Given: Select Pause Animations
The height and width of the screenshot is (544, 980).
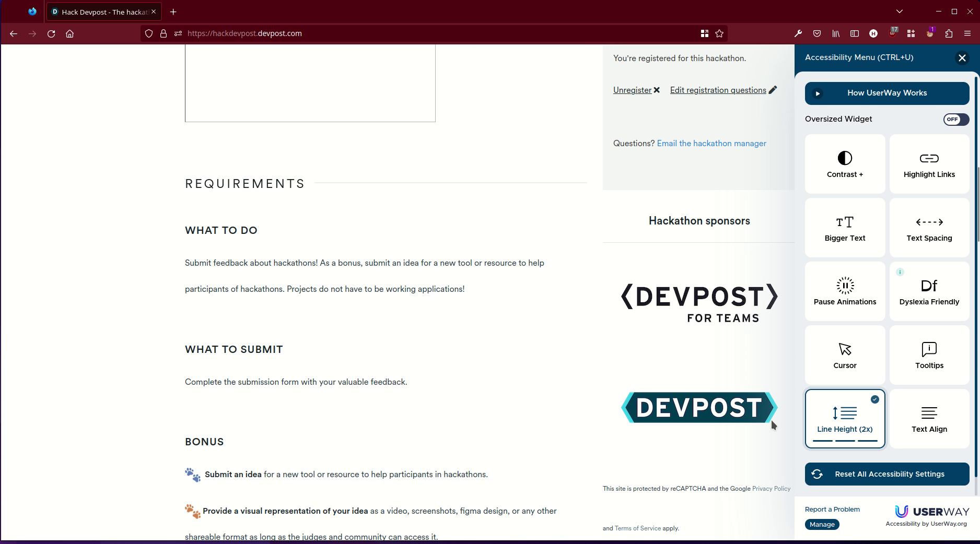Looking at the screenshot, I should (844, 291).
